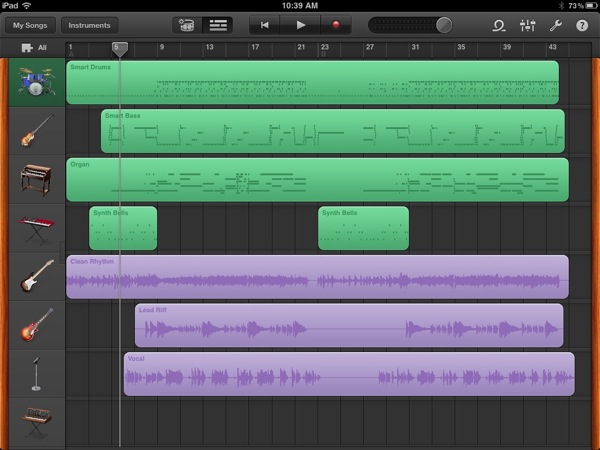Select the bottom vintage synth track icon
600x450 pixels.
pos(36,422)
